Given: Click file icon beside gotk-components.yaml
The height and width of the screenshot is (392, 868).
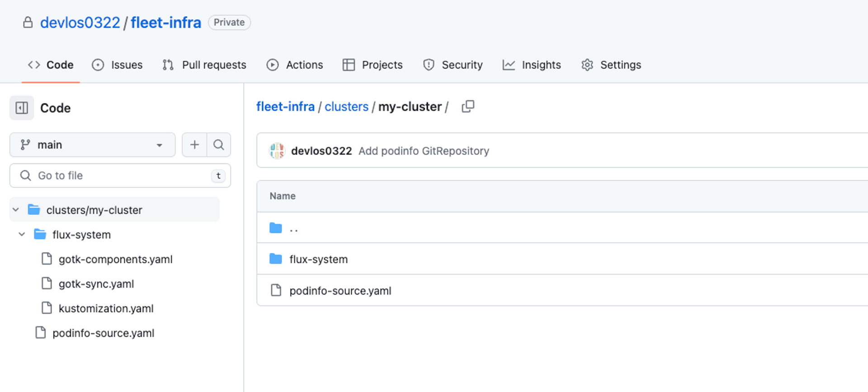Looking at the screenshot, I should coord(47,259).
